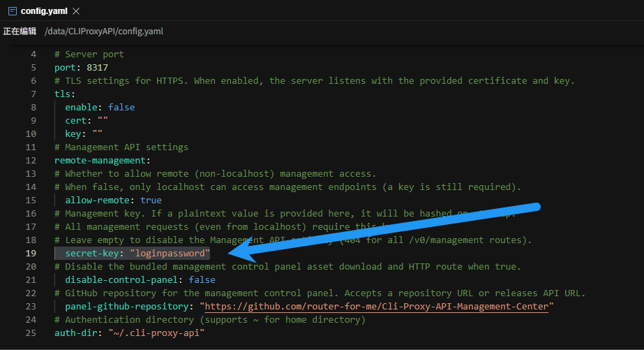Open the Cli-Proxy-API-Management-Center GitHub URL
This screenshot has height=350, width=644.
(x=377, y=306)
